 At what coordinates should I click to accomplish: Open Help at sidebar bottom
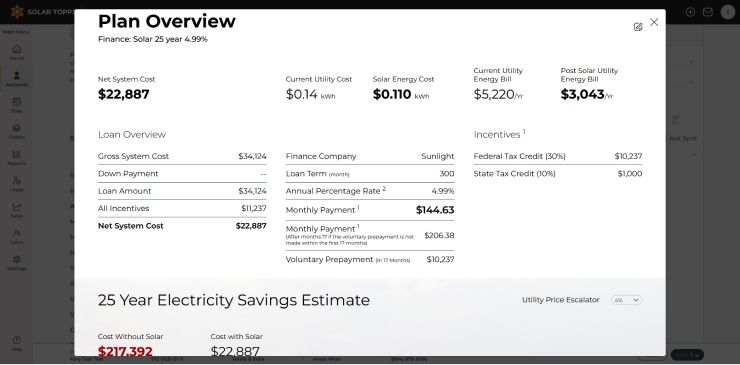tap(17, 343)
